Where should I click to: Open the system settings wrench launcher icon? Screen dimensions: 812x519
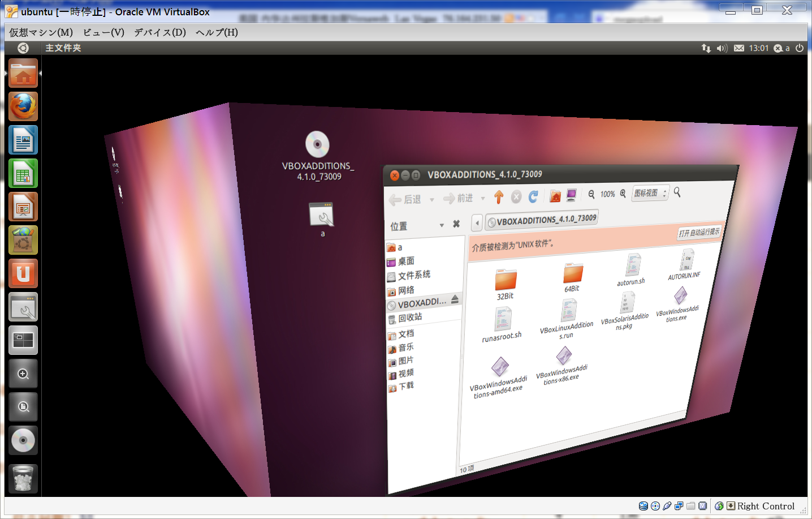coord(23,307)
